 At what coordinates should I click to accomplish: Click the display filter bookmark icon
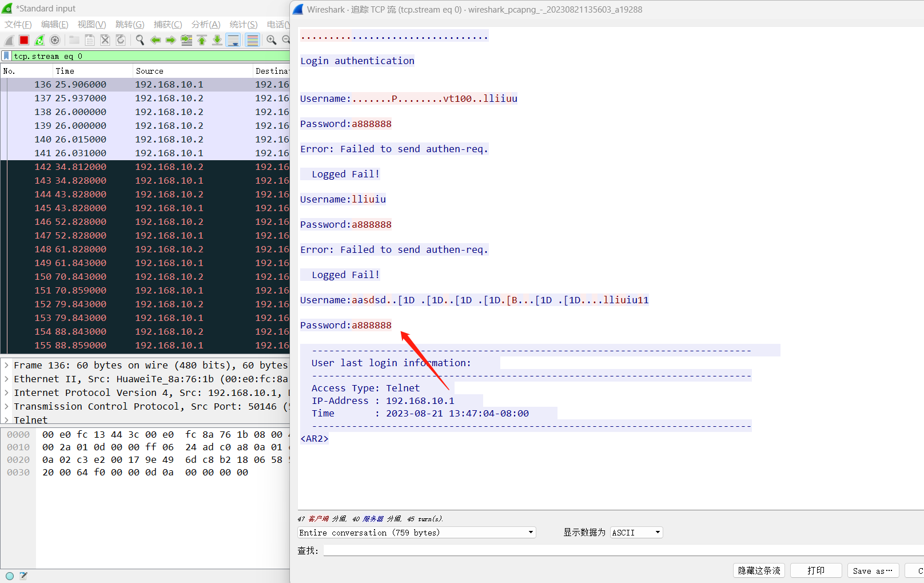tap(6, 56)
